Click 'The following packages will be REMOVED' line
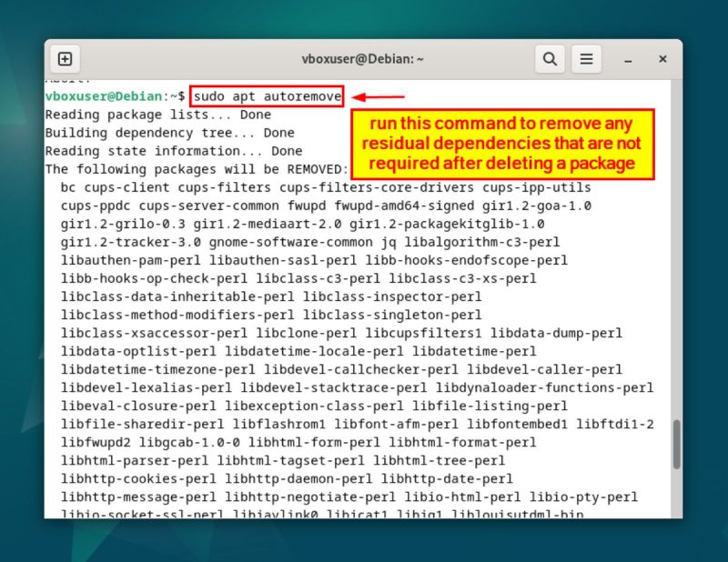 click(x=196, y=169)
